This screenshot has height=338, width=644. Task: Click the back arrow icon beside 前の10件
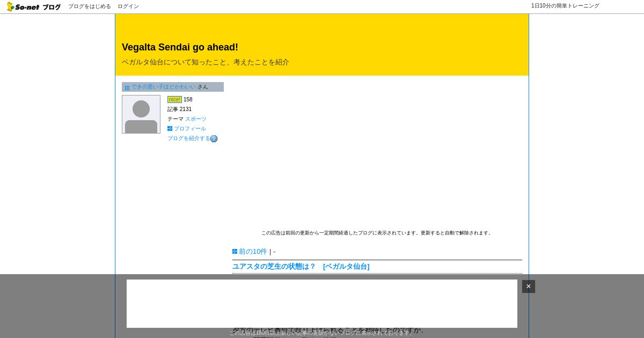pos(235,252)
